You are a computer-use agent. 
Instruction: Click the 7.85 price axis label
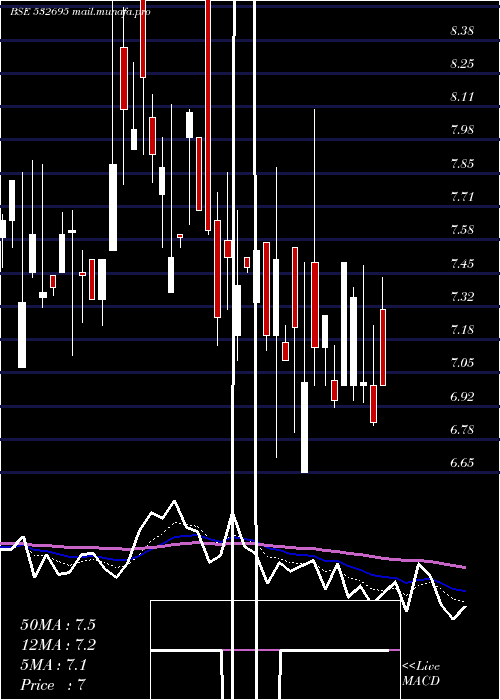pos(462,163)
